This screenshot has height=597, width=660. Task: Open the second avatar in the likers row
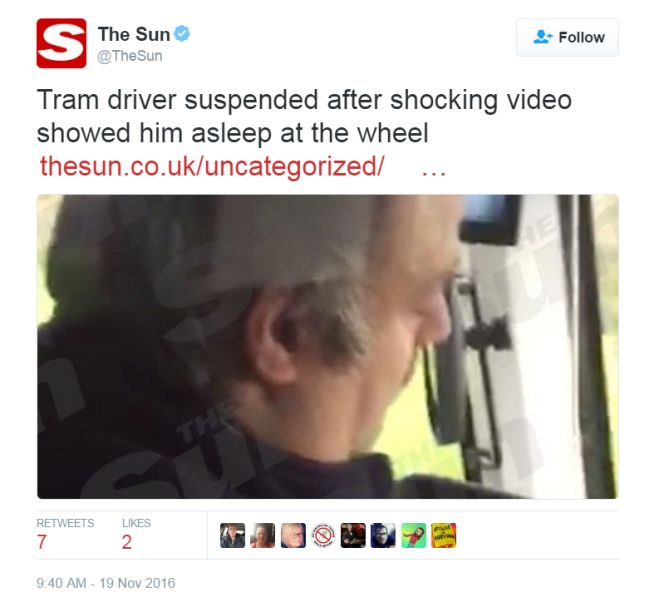pyautogui.click(x=263, y=536)
